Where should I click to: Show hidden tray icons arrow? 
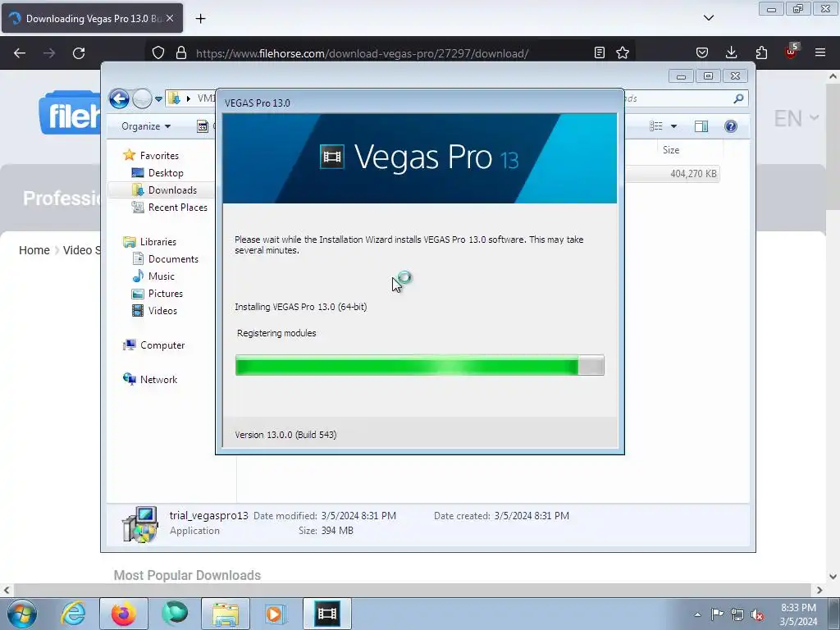click(697, 614)
